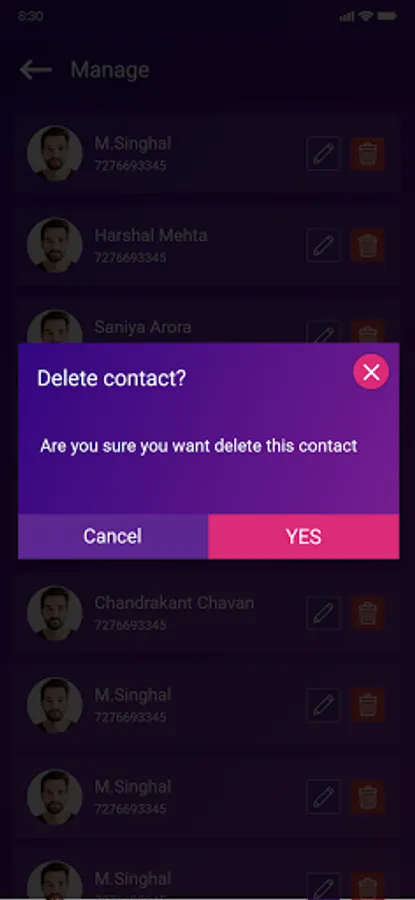Tap trash icon for Saniya Arora
Viewport: 415px width, 900px height.
click(367, 332)
